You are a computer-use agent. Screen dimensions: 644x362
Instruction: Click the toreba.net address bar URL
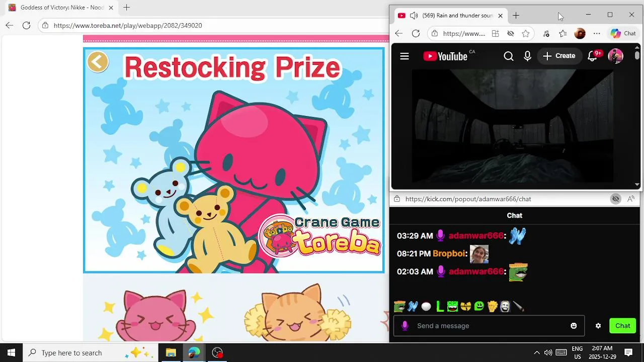pyautogui.click(x=128, y=26)
